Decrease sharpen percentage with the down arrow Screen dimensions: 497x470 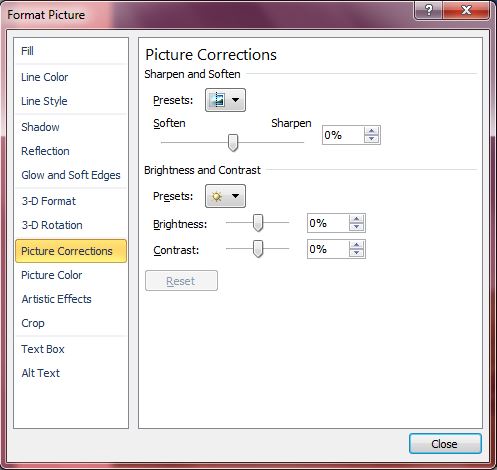(x=372, y=139)
